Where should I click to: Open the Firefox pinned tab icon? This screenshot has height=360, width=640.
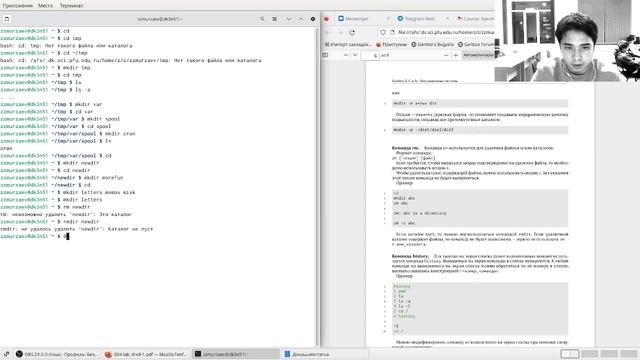[327, 19]
